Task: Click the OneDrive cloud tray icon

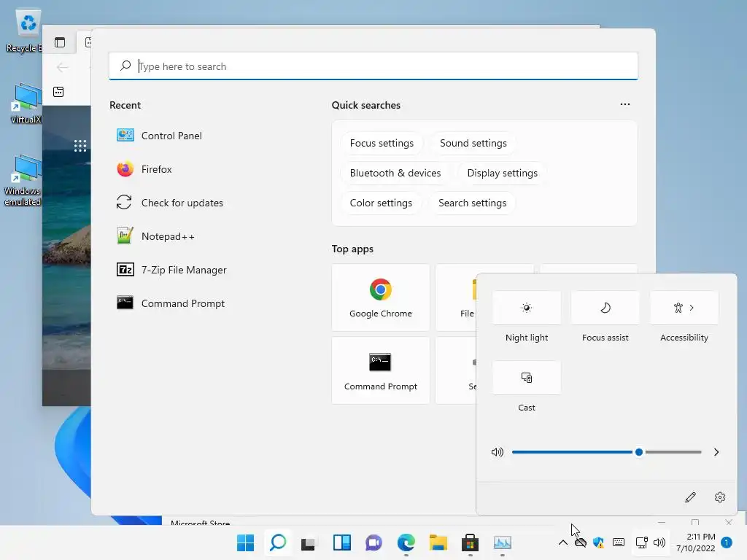Action: [x=580, y=542]
